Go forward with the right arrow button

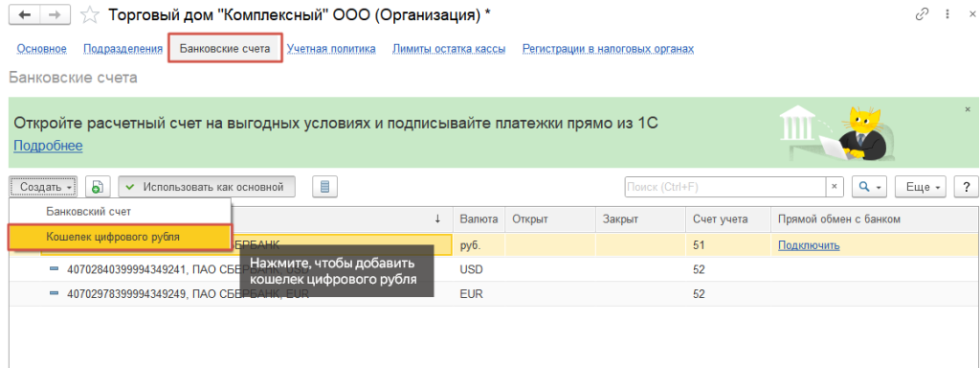coord(56,15)
